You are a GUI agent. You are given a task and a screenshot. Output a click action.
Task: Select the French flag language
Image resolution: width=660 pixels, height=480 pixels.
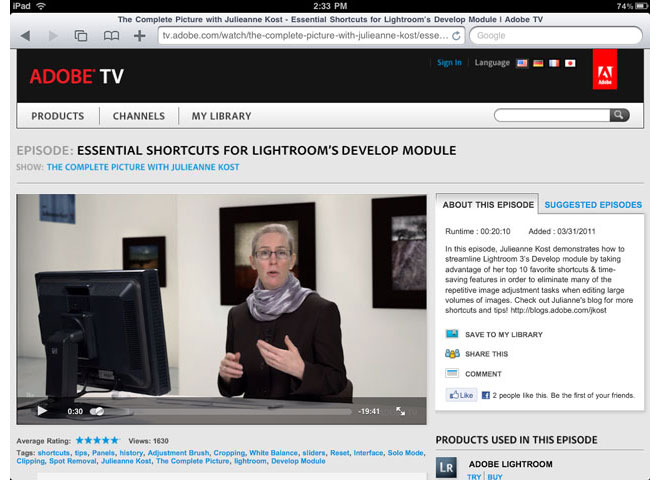tap(554, 63)
